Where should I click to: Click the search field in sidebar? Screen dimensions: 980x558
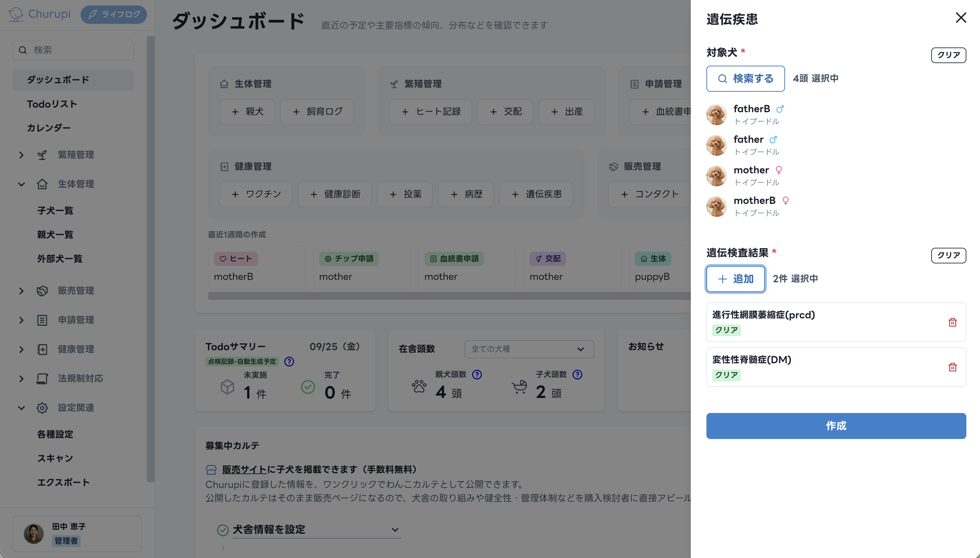pyautogui.click(x=73, y=50)
